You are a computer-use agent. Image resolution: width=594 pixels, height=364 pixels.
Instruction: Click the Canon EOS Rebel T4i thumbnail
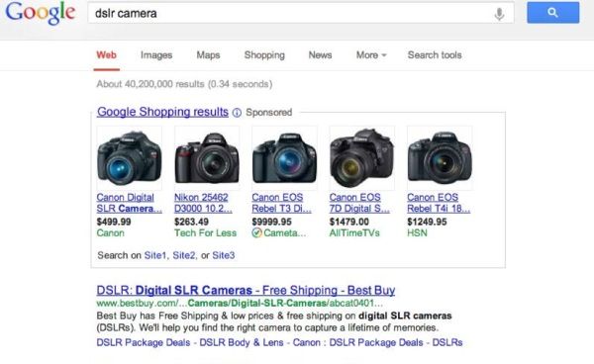point(440,157)
